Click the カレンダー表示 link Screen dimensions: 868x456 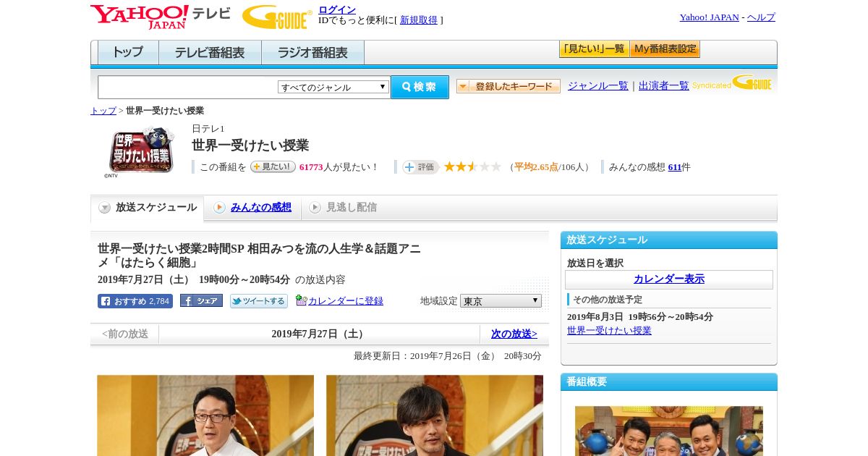click(669, 279)
